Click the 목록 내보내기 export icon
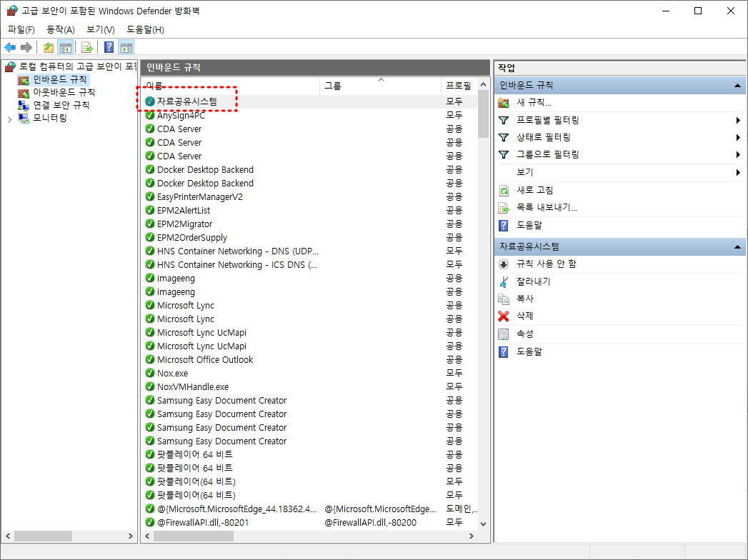This screenshot has height=560, width=748. pos(503,208)
